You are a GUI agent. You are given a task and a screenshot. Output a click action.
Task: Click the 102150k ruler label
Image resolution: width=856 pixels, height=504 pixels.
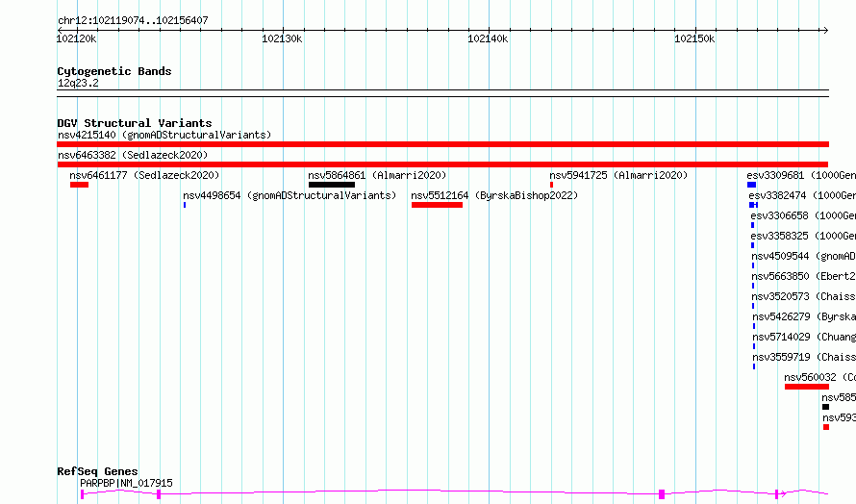point(693,38)
